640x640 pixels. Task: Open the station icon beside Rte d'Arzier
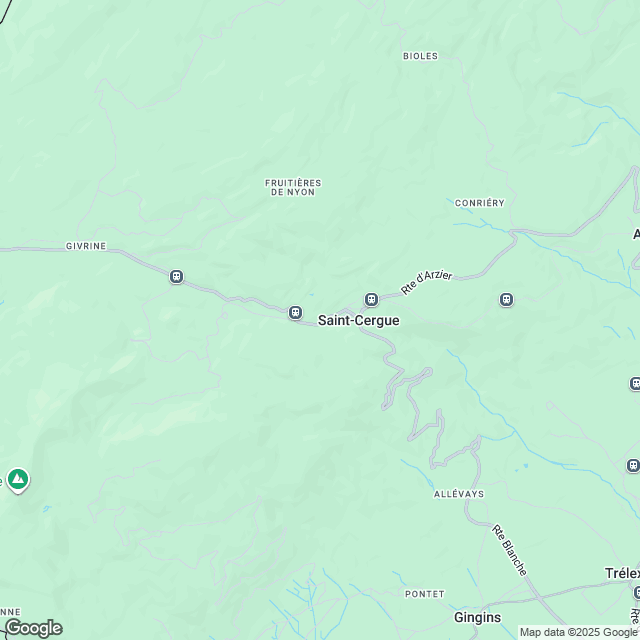tap(371, 300)
